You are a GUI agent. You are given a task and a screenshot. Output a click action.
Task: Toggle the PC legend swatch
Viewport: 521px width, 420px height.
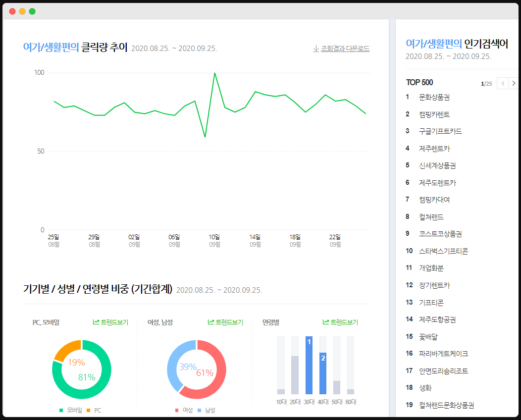click(88, 411)
